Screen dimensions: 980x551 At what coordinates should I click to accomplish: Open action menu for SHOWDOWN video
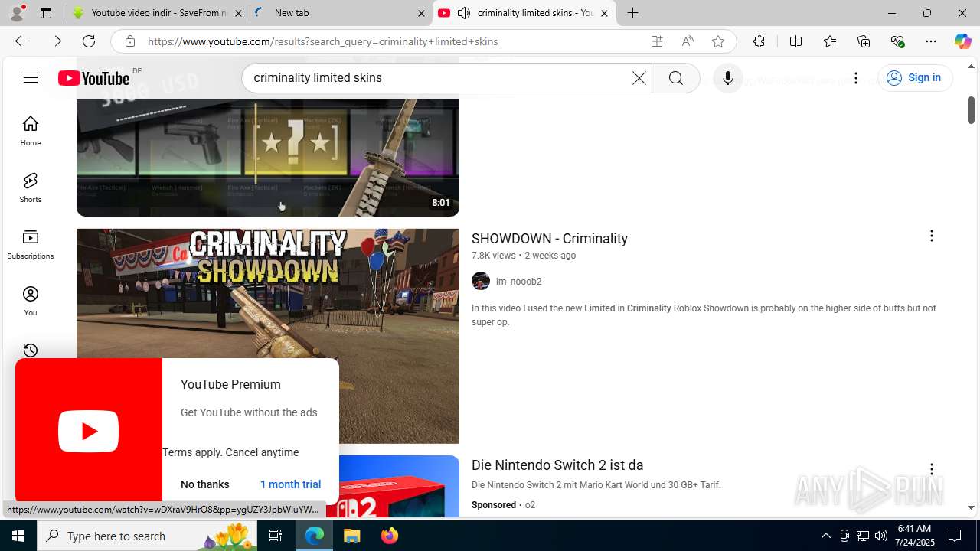(931, 236)
